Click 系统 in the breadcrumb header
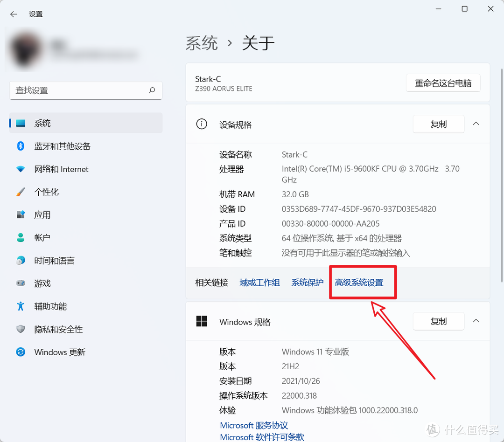This screenshot has width=504, height=442. click(x=202, y=43)
